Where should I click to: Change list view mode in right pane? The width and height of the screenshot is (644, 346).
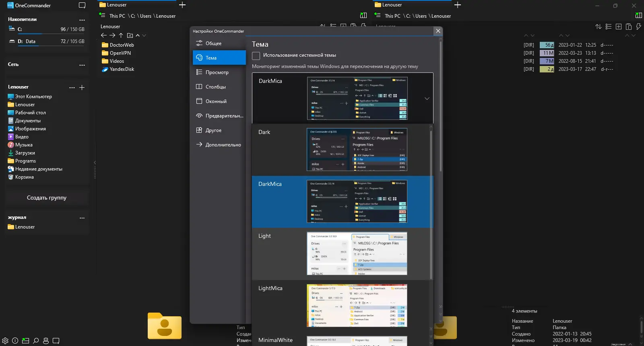pos(609,27)
